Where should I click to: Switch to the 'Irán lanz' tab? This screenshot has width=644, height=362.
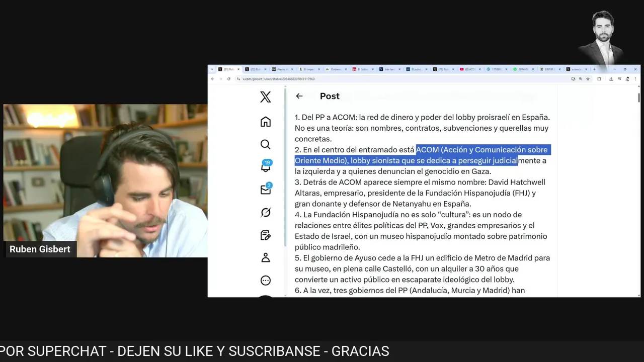390,69
